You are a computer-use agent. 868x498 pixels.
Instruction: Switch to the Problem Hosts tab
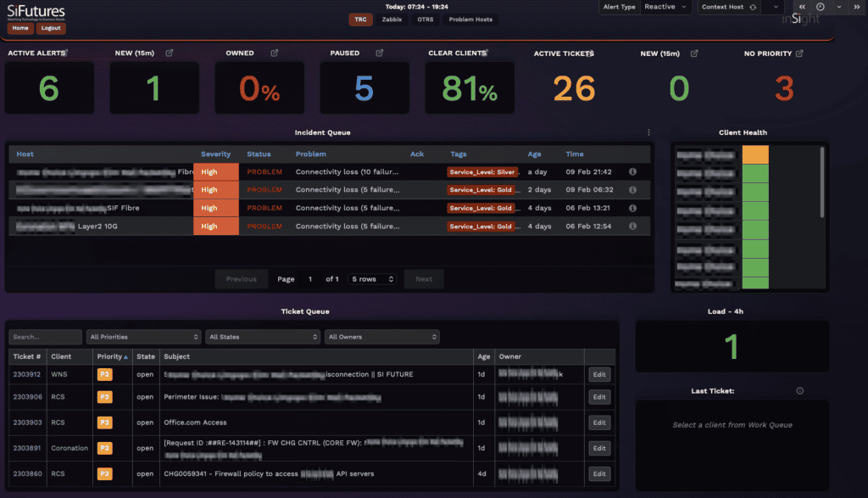click(470, 20)
